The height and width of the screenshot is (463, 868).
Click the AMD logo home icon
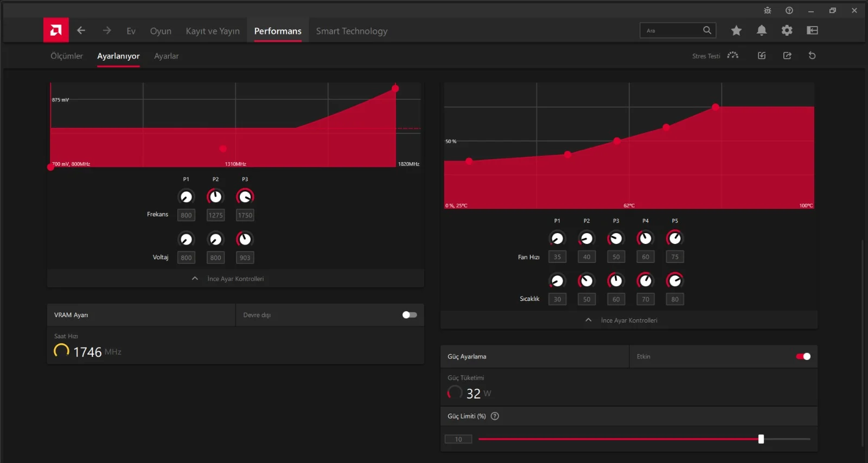point(56,30)
